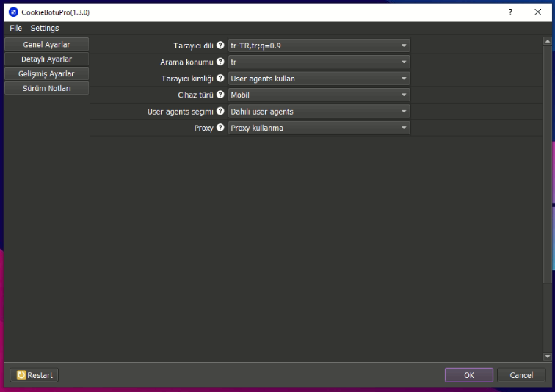The height and width of the screenshot is (392, 555).
Task: Click the title bar help question mark
Action: [510, 12]
